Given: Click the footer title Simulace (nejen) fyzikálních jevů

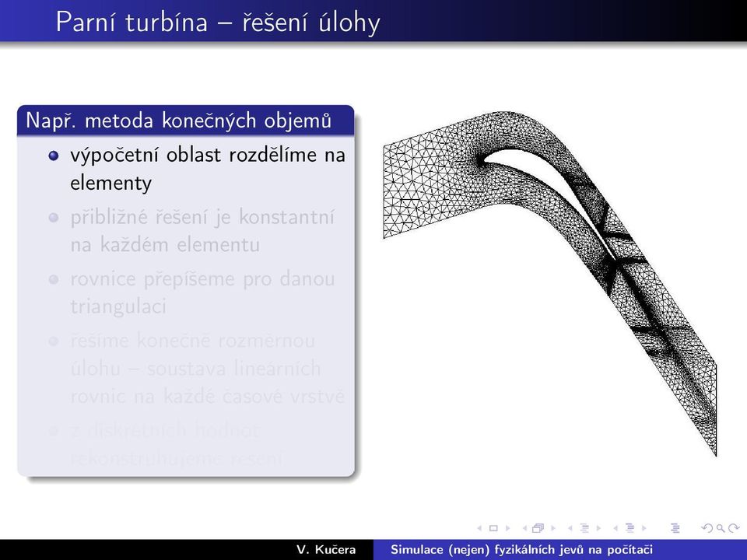Looking at the screenshot, I should click(x=521, y=550).
